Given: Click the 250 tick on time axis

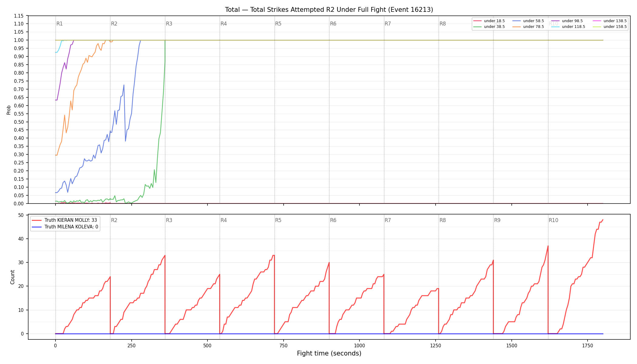Looking at the screenshot, I should [x=131, y=345].
